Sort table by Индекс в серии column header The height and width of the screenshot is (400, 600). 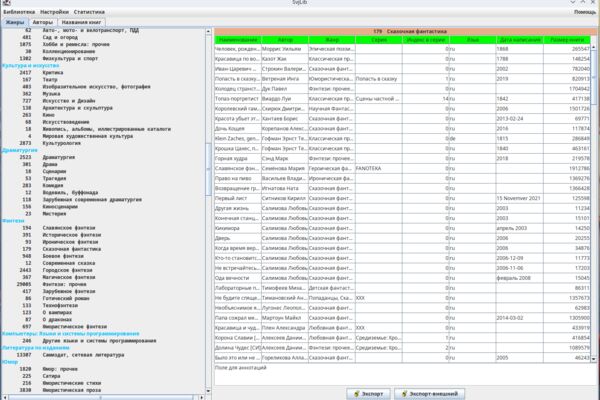click(x=426, y=39)
